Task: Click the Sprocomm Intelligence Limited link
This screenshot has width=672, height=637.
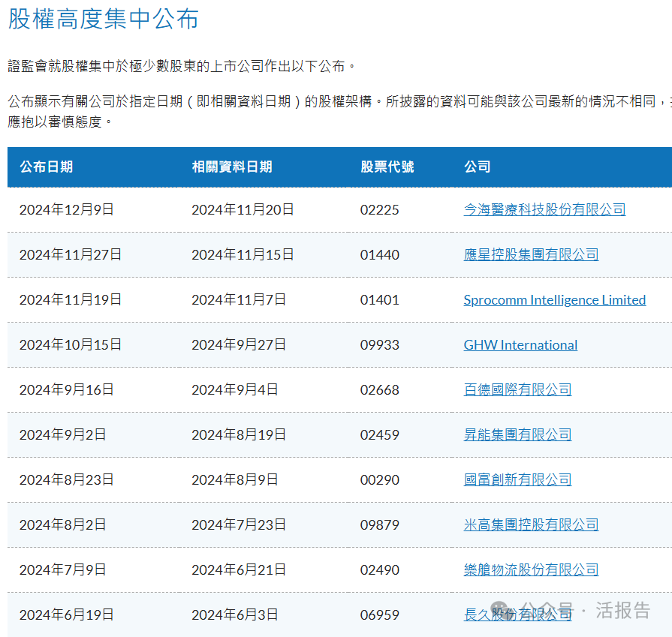Action: coord(554,300)
